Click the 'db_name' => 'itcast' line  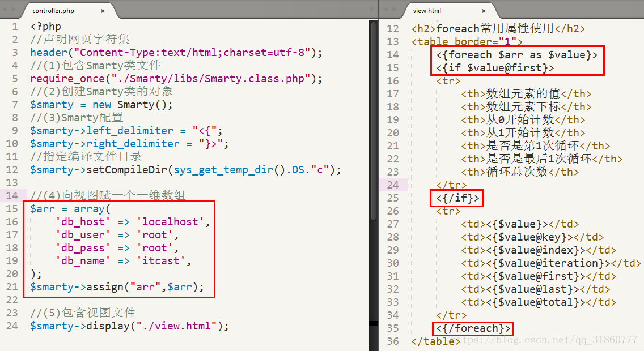tap(123, 261)
